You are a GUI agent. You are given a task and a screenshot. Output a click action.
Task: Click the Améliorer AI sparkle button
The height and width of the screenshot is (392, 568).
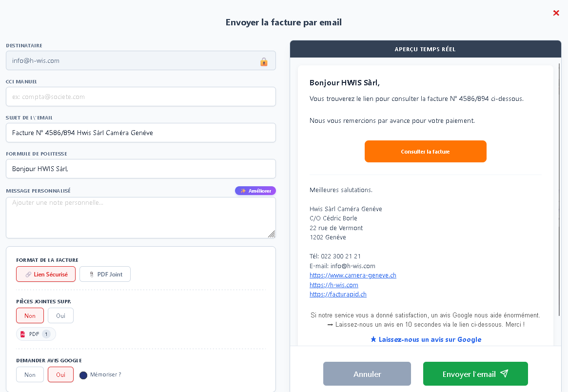point(255,191)
